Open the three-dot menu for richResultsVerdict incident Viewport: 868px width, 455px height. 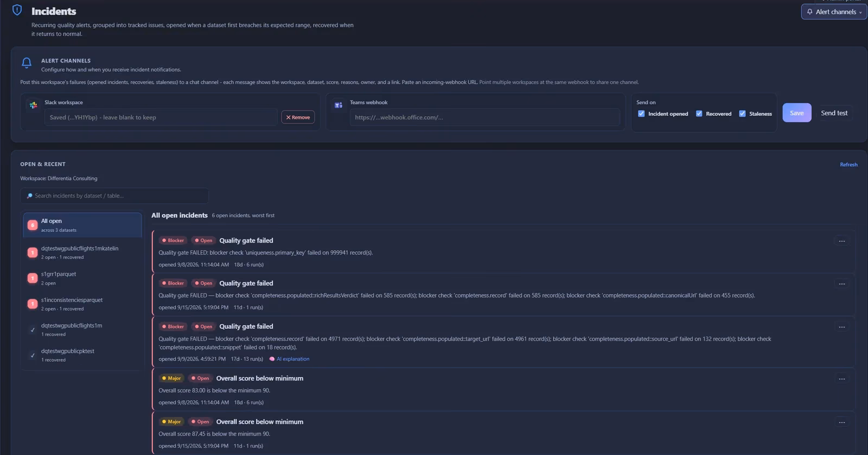842,284
